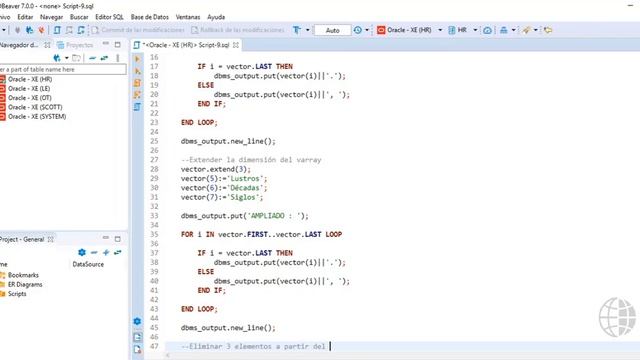Viewport: 640px width, 360px height.
Task: Click the yellow back-navigation arrow icon
Action: click(x=548, y=30)
